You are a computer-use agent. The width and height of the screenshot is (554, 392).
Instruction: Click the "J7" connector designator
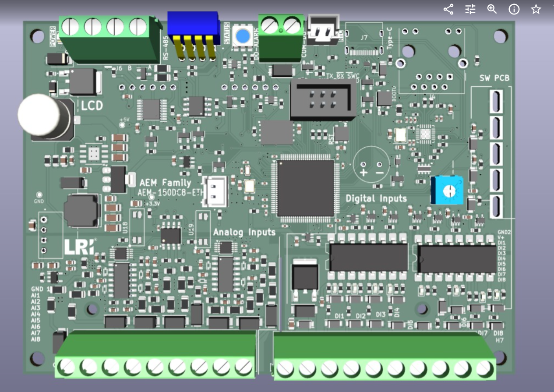[x=364, y=38]
